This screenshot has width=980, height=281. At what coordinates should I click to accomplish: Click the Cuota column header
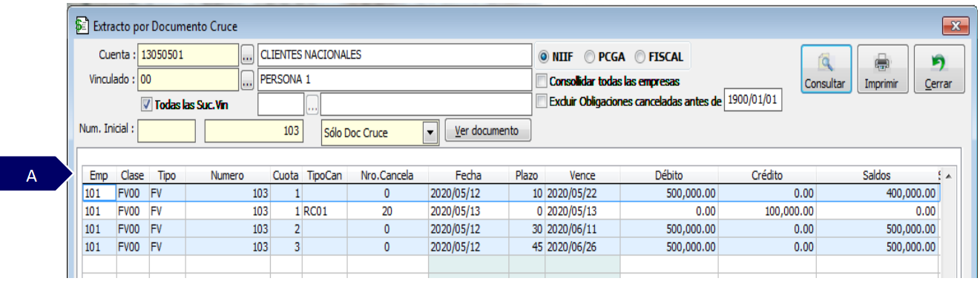[x=286, y=176]
